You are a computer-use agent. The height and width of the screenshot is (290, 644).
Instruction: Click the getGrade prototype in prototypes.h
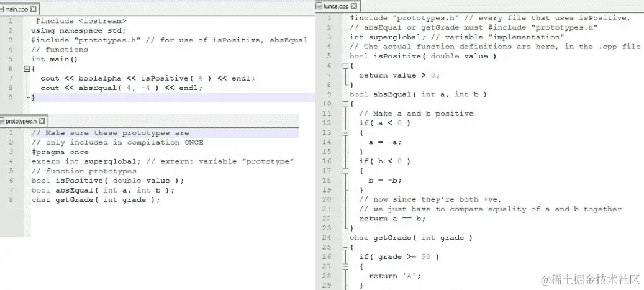[96, 199]
